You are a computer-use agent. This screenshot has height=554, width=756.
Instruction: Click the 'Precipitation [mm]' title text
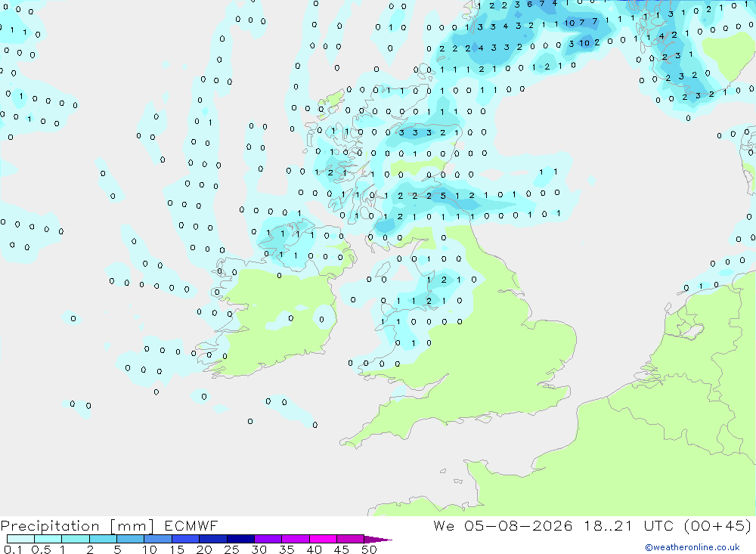[78, 526]
